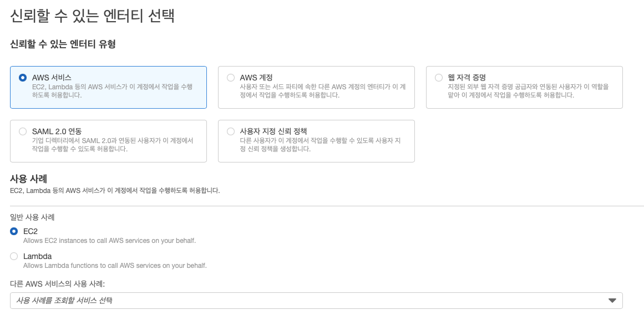Viewport: 644px width, 320px height.
Task: Click the SAML 2.0 연동 card description text
Action: point(113,145)
